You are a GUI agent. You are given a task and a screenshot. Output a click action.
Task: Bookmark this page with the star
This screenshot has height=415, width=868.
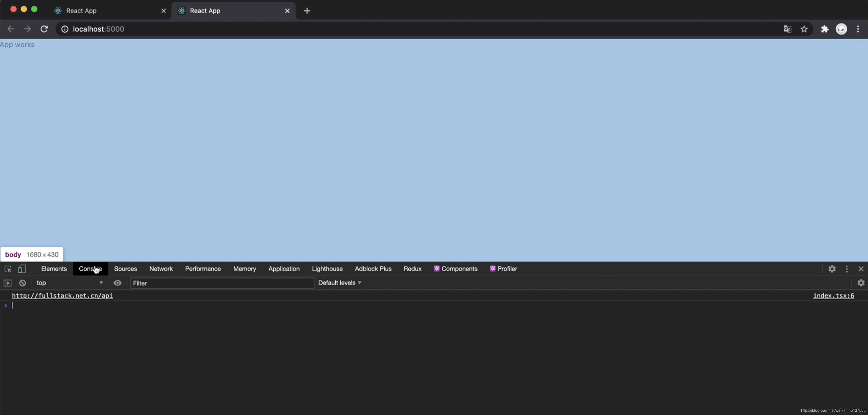(x=804, y=29)
